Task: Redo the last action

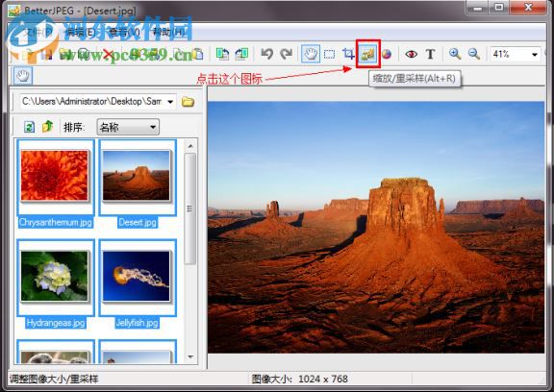Action: pyautogui.click(x=286, y=54)
